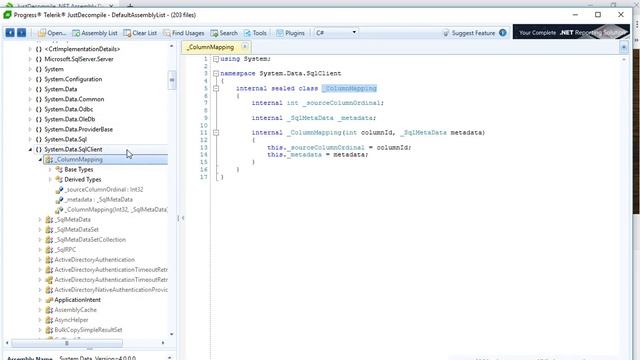Click the Derived Types icon
This screenshot has height=360, width=640.
click(59, 180)
